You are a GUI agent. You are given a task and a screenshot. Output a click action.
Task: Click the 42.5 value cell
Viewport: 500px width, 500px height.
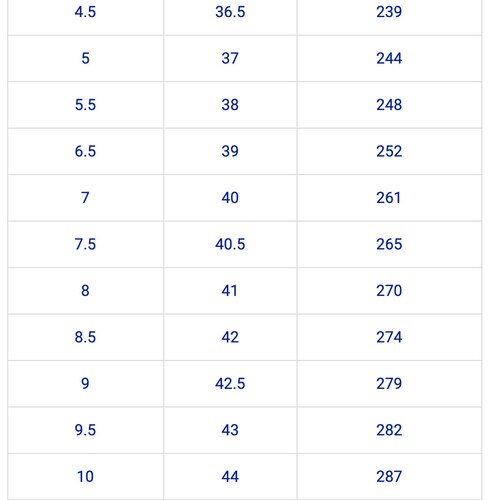tap(230, 384)
